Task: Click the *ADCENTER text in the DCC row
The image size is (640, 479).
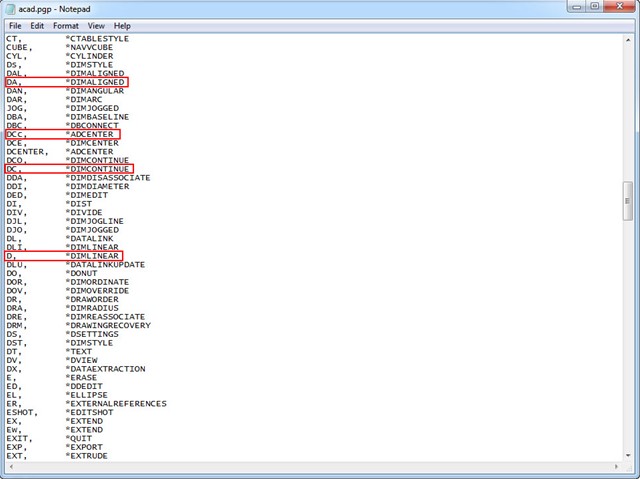Action: pyautogui.click(x=89, y=134)
